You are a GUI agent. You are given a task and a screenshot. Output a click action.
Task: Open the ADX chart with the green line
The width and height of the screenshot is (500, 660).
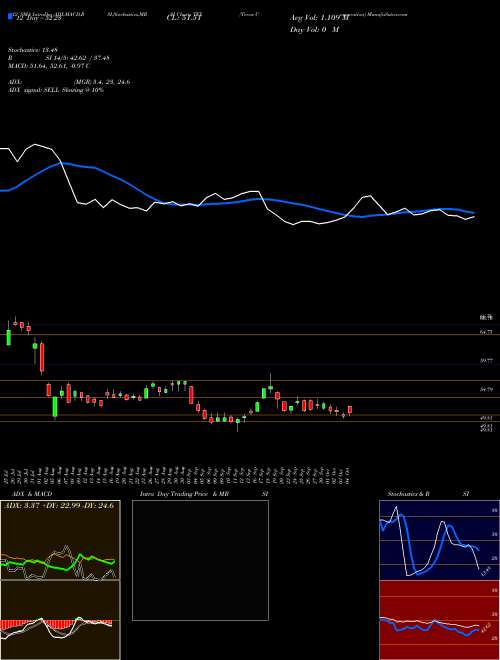point(60,540)
